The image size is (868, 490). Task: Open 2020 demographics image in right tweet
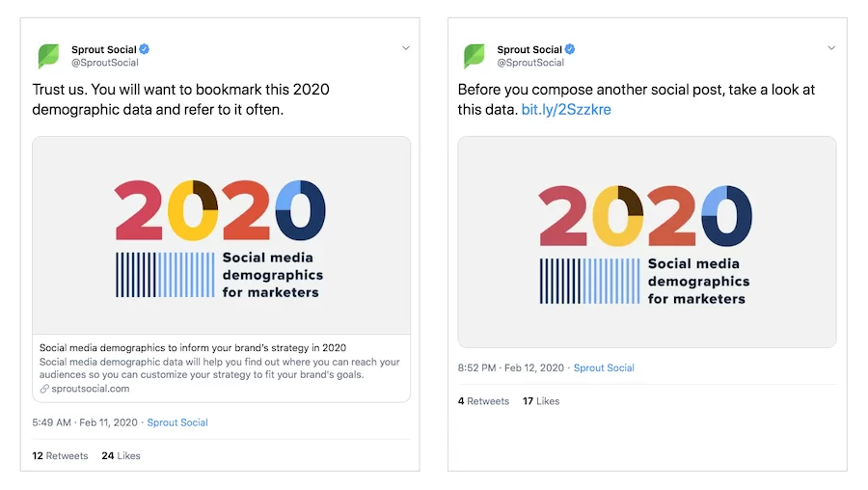[x=646, y=241]
